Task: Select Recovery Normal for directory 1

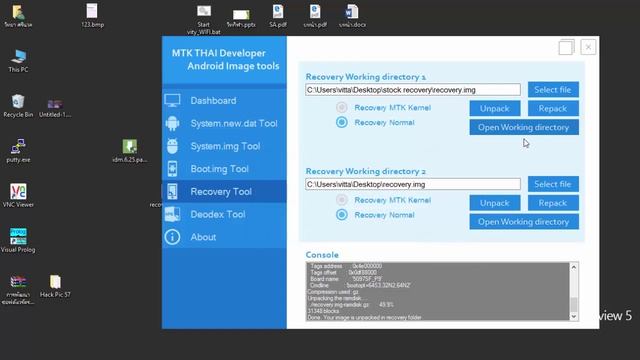Action: click(x=342, y=122)
